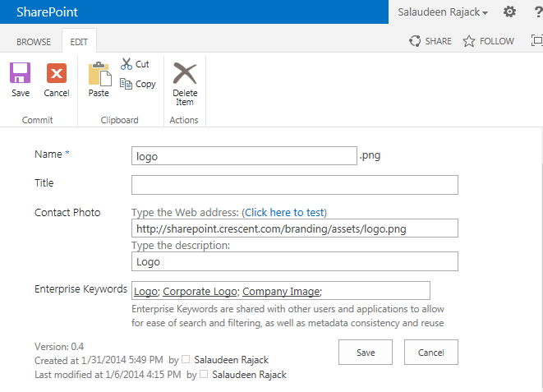
Task: Click the purple Save floppy disk icon
Action: click(x=20, y=72)
